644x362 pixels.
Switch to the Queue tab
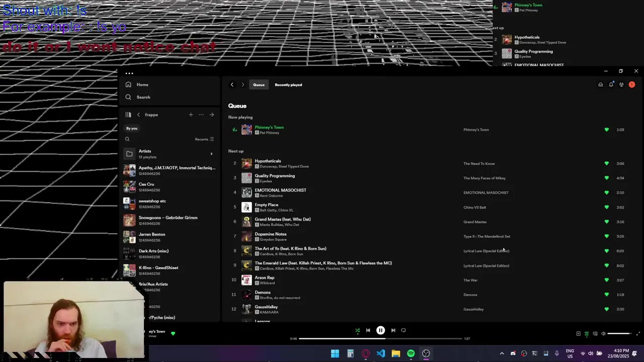[x=259, y=84]
